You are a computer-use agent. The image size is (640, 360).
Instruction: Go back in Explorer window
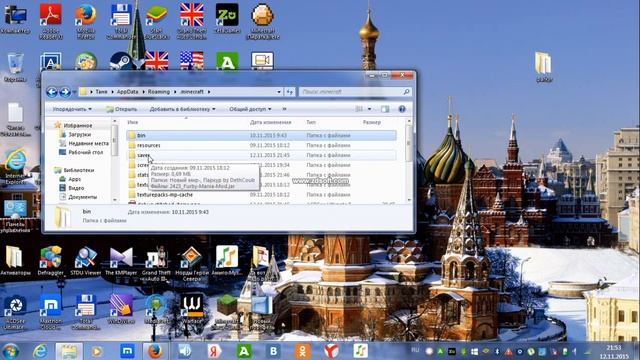coord(52,92)
